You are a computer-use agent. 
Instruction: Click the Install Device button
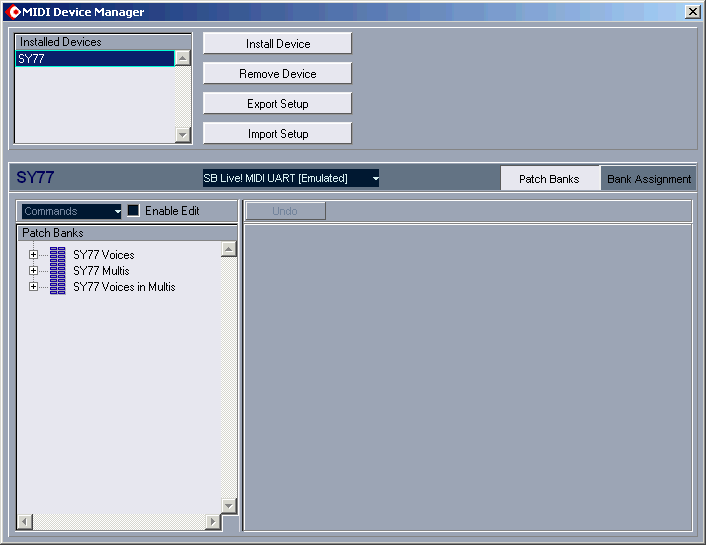[278, 44]
